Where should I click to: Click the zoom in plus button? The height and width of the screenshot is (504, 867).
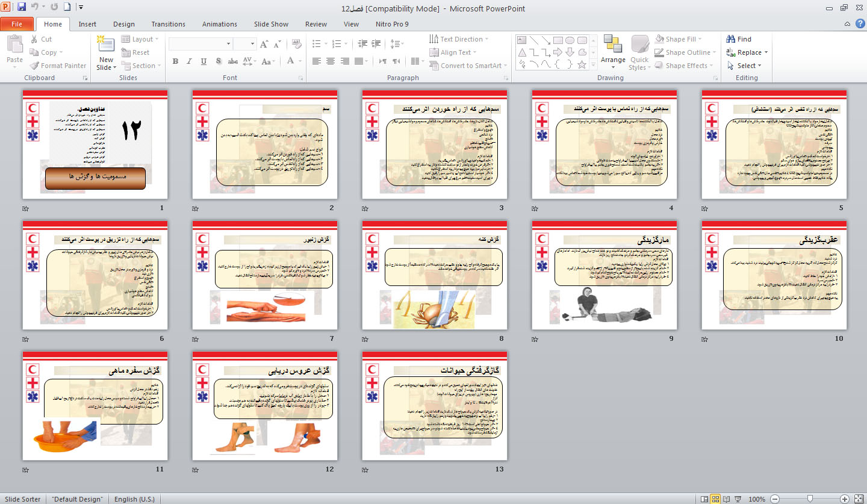[845, 499]
